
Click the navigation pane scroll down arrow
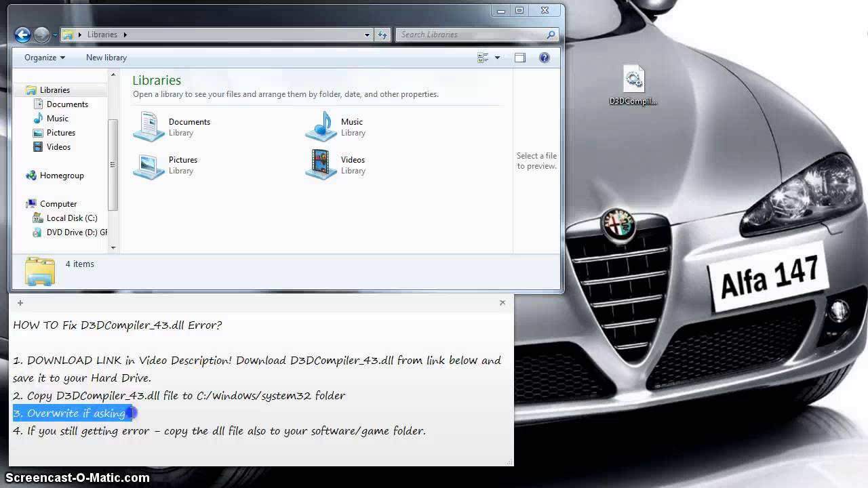[x=113, y=247]
